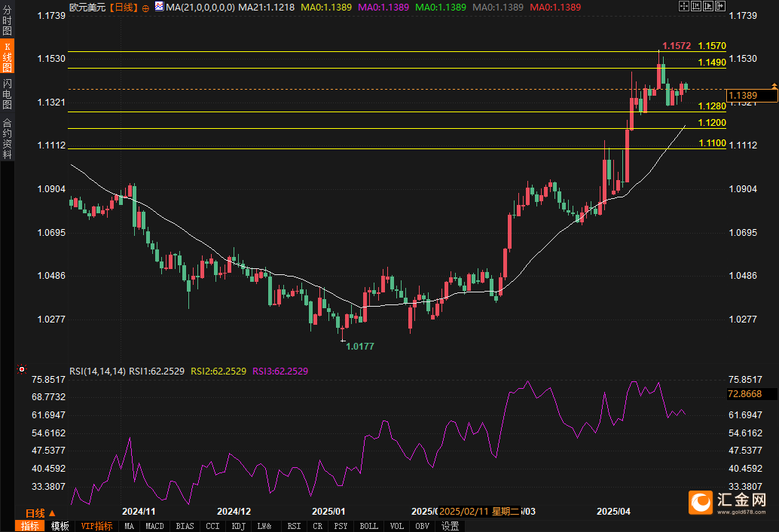The width and height of the screenshot is (779, 532).
Task: Open the 合约资料 tab
Action: (x=8, y=139)
